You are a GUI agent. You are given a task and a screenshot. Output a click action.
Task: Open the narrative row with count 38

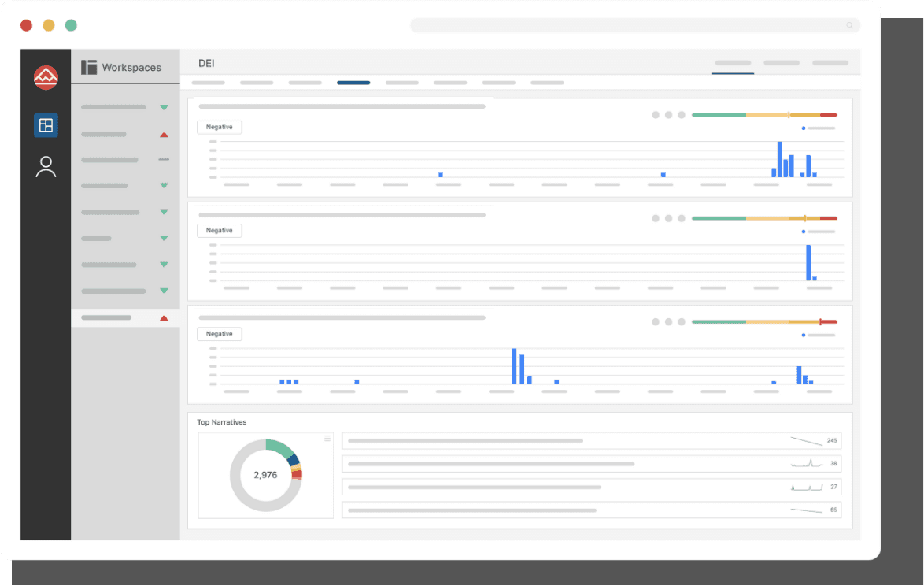point(592,464)
